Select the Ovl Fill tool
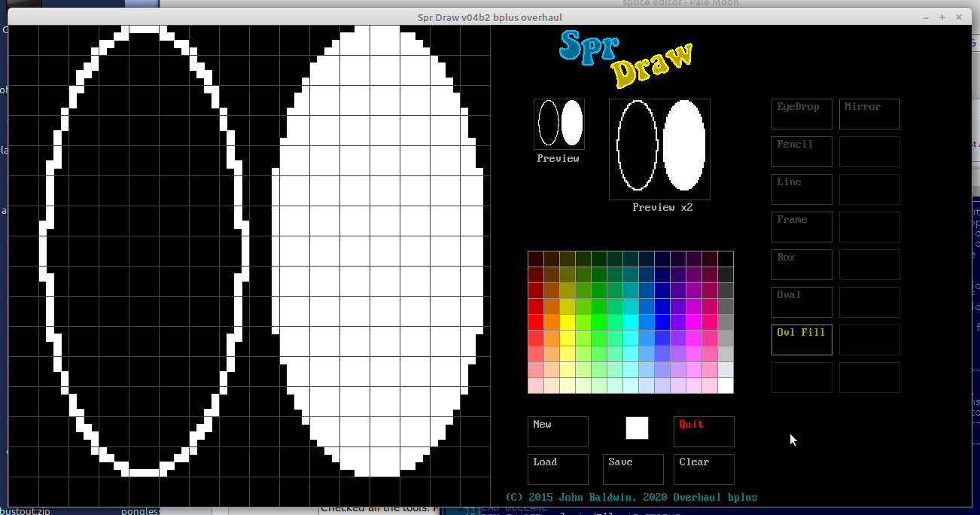The width and height of the screenshot is (980, 515). (802, 340)
